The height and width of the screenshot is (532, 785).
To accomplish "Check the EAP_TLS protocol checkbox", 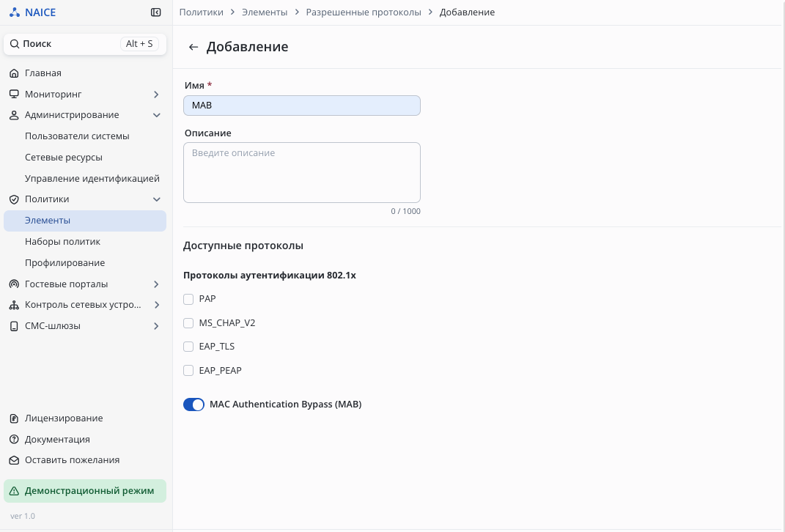I will click(188, 347).
